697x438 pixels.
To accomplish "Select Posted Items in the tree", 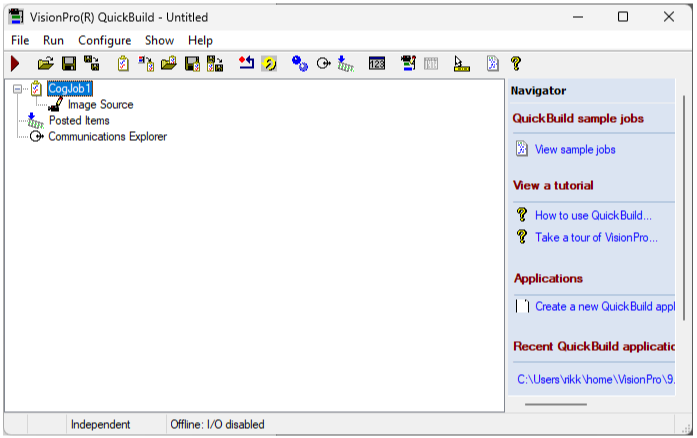I will click(79, 121).
